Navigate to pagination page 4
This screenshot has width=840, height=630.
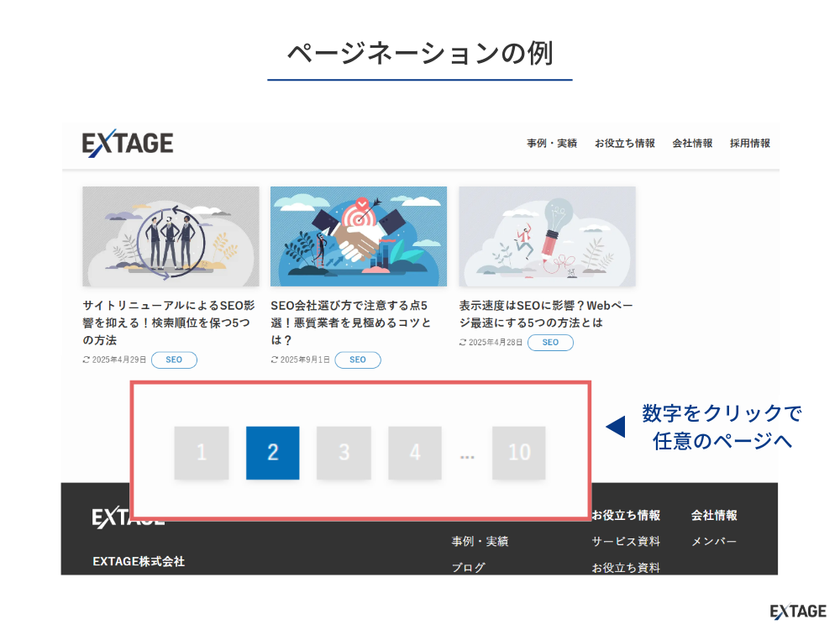pyautogui.click(x=415, y=453)
